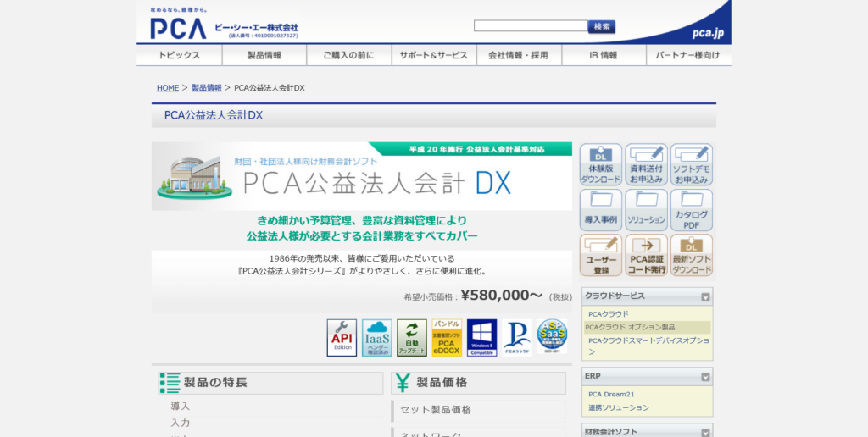This screenshot has height=437, width=868.
Task: Click the Windows 8 Compatible badge
Action: [481, 337]
